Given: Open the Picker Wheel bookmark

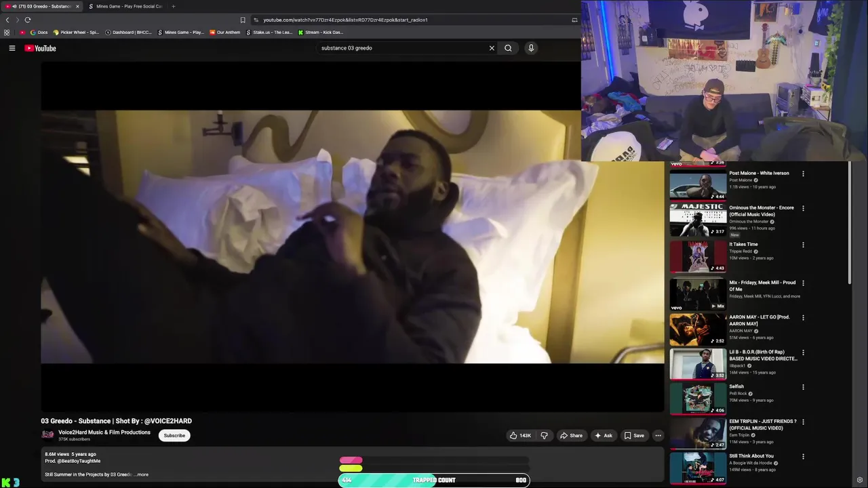Looking at the screenshot, I should (76, 33).
